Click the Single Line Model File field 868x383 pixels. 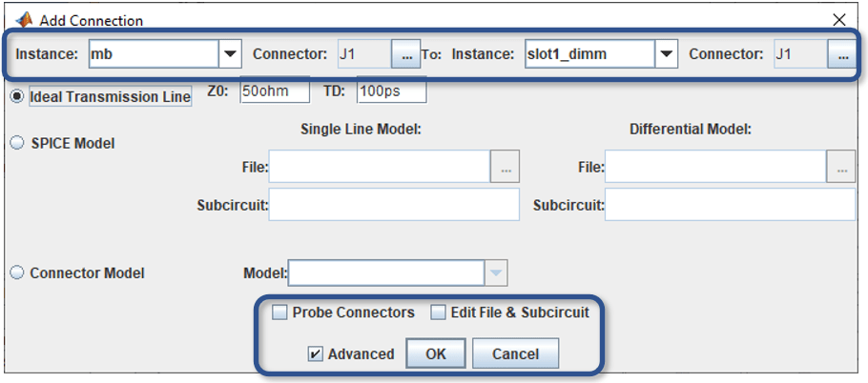380,168
